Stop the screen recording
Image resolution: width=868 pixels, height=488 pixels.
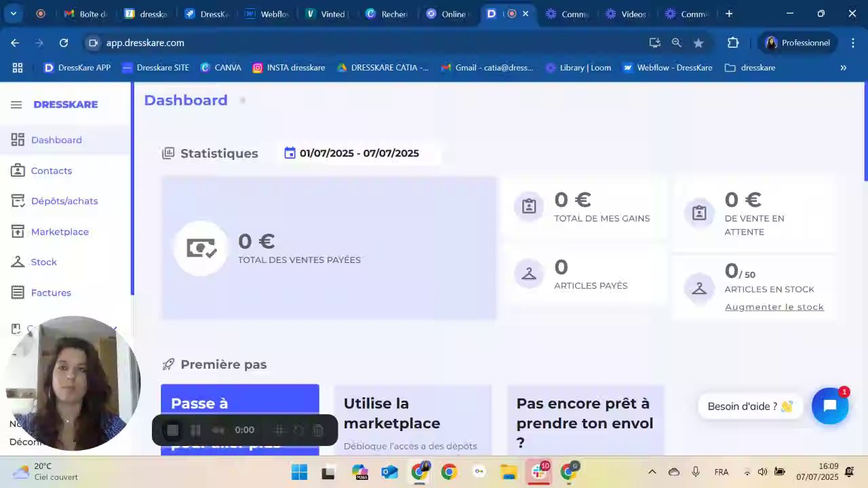173,430
